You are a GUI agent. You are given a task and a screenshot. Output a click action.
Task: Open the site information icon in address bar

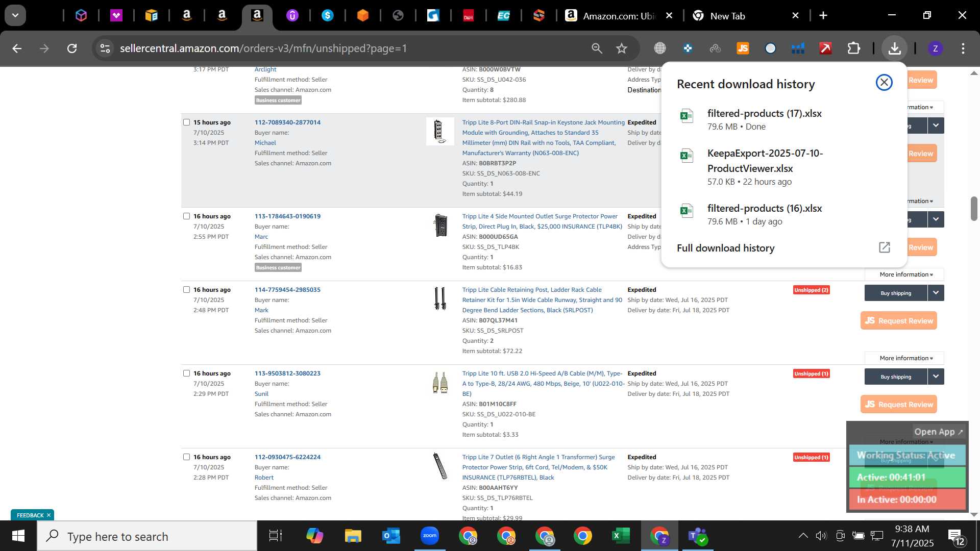[x=105, y=48]
